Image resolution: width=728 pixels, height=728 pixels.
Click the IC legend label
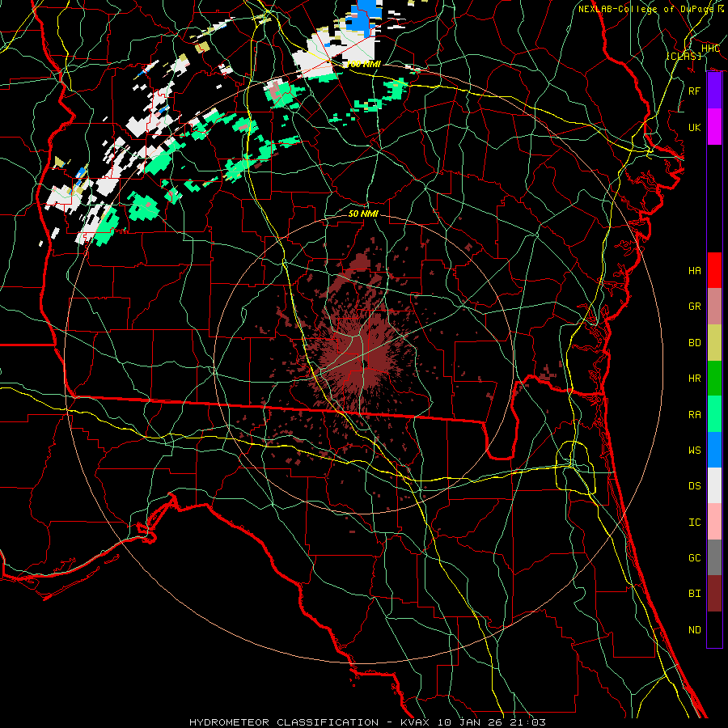click(695, 522)
